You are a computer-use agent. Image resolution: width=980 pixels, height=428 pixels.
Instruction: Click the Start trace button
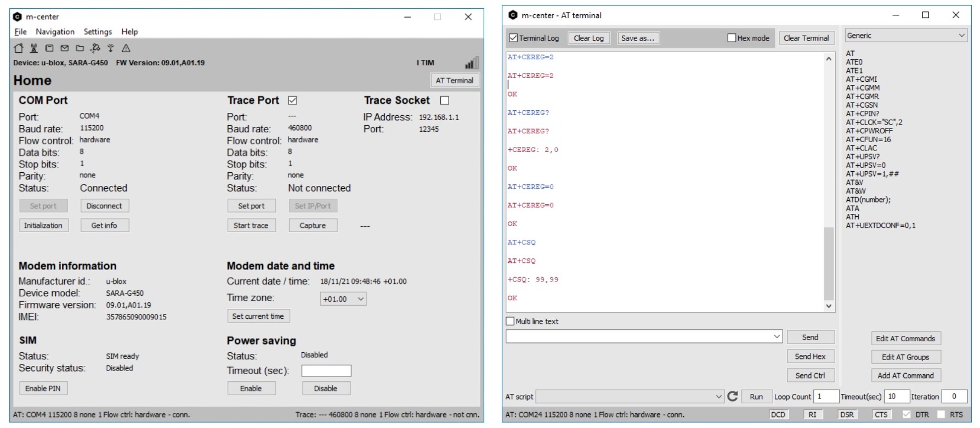click(251, 226)
